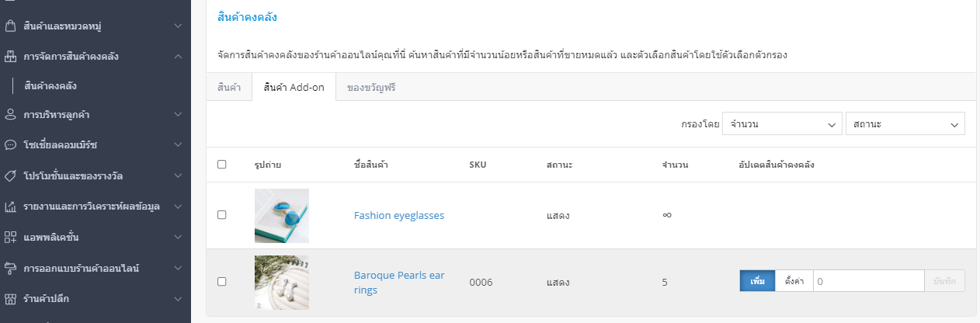Expand the การออกแบบร้านค้าออนไลน์ sidebar menu

(x=178, y=268)
